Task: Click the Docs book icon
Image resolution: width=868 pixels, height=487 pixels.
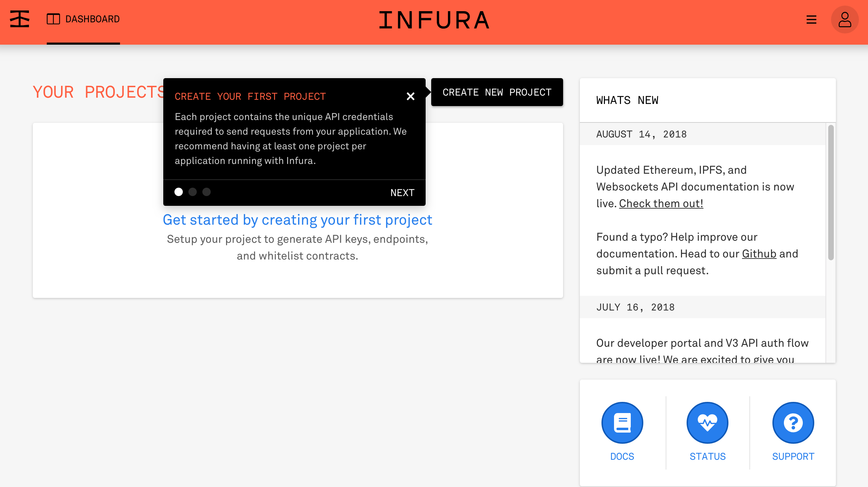Action: point(622,422)
